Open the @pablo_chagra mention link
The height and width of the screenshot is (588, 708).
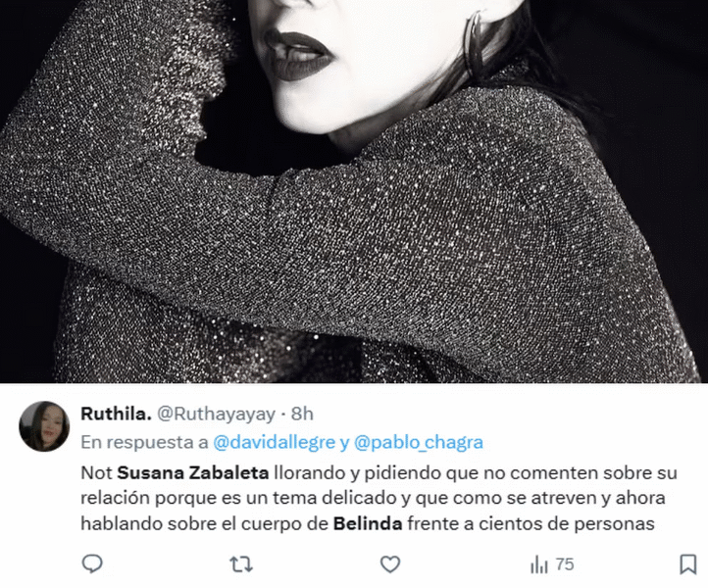tap(419, 442)
